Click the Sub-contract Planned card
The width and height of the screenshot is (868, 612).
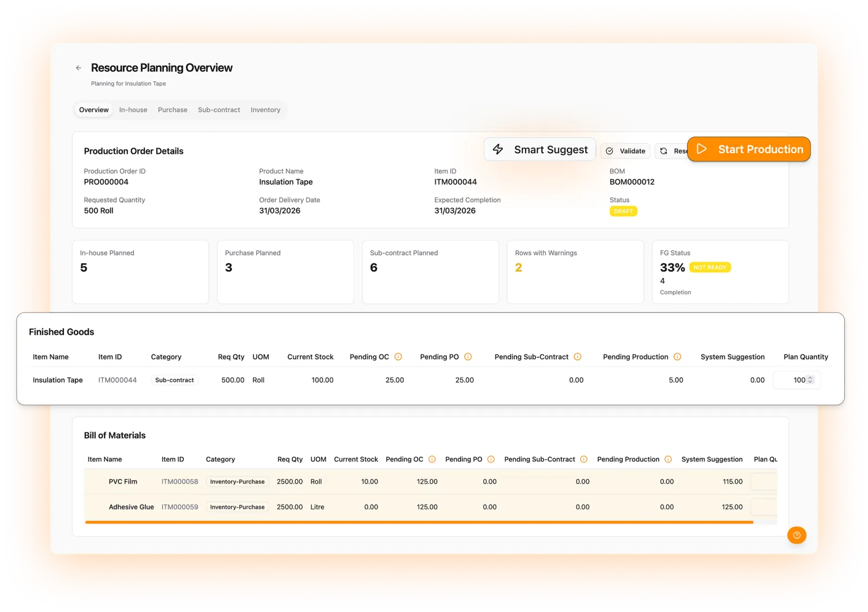pos(430,272)
